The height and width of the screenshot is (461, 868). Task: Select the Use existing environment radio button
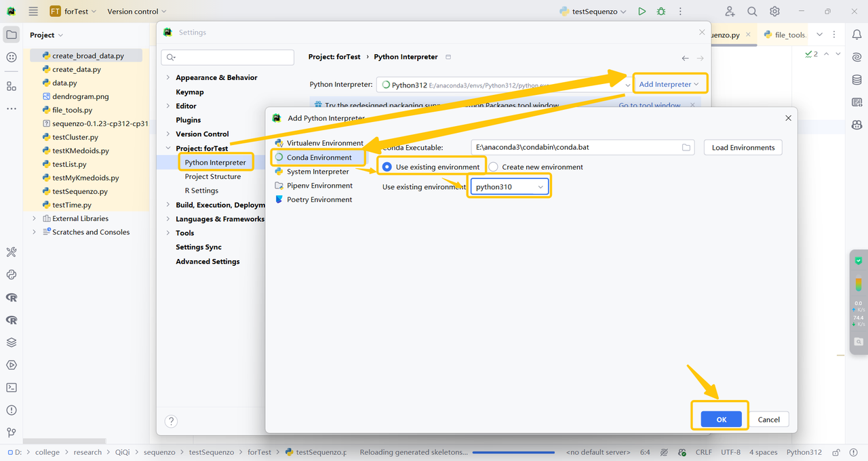click(x=387, y=167)
